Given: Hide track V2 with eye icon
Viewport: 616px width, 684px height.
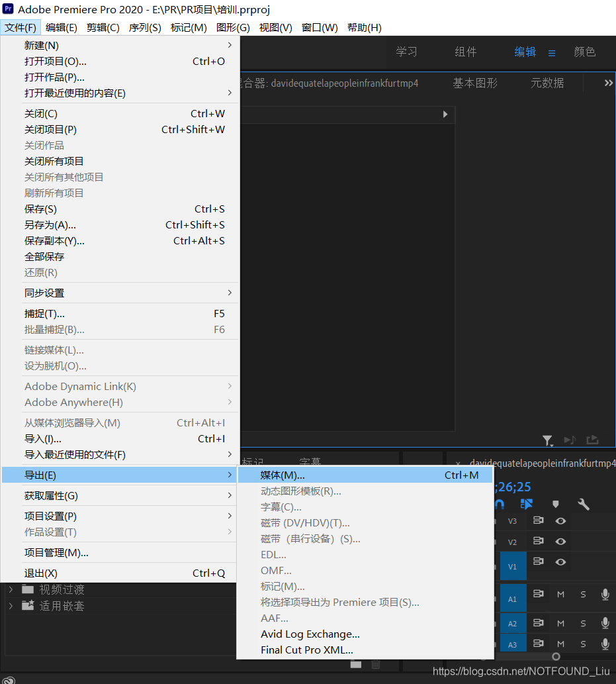Looking at the screenshot, I should coord(560,542).
